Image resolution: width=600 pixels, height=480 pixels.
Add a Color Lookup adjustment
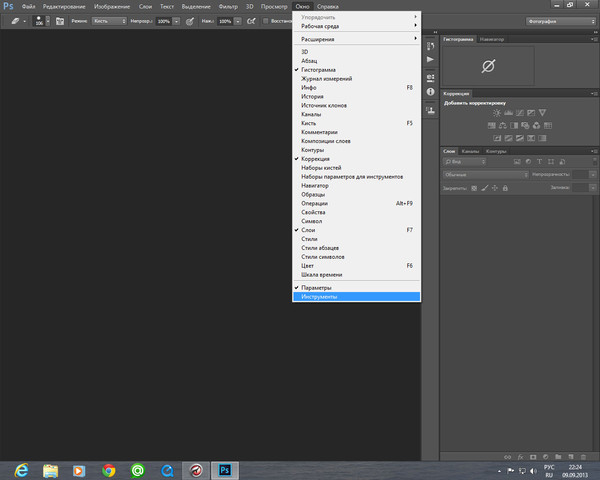(548, 126)
